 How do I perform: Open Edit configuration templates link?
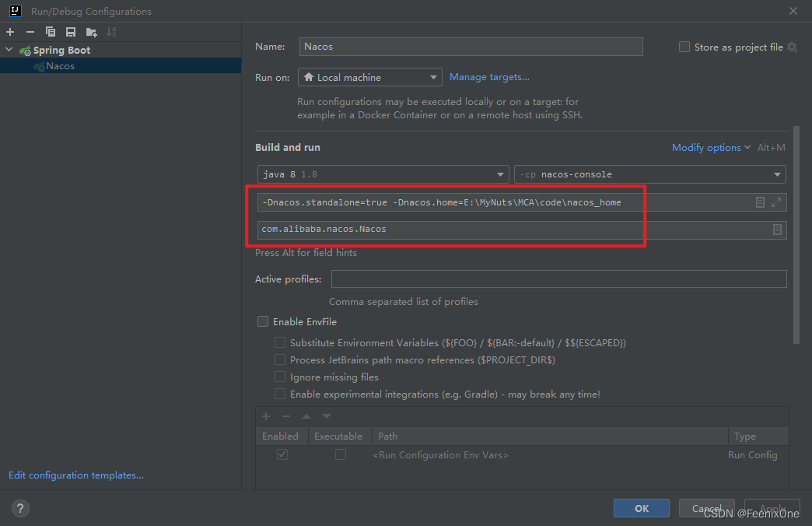point(76,475)
